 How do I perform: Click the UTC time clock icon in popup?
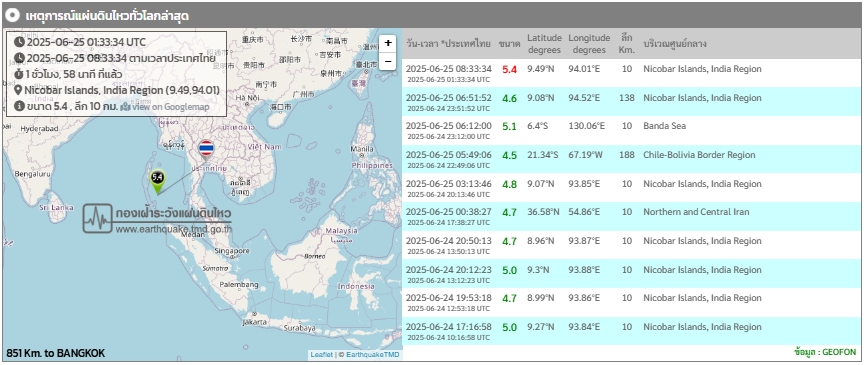19,42
